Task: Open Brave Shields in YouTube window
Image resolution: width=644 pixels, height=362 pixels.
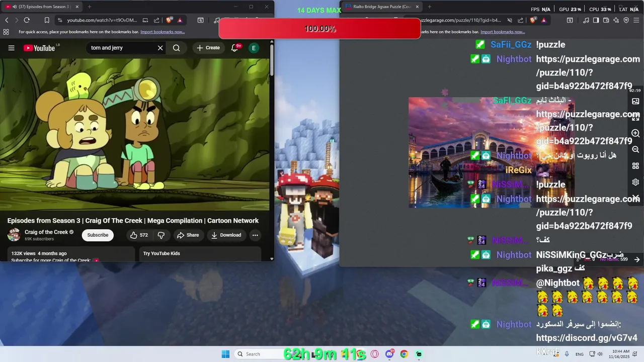Action: (x=170, y=20)
